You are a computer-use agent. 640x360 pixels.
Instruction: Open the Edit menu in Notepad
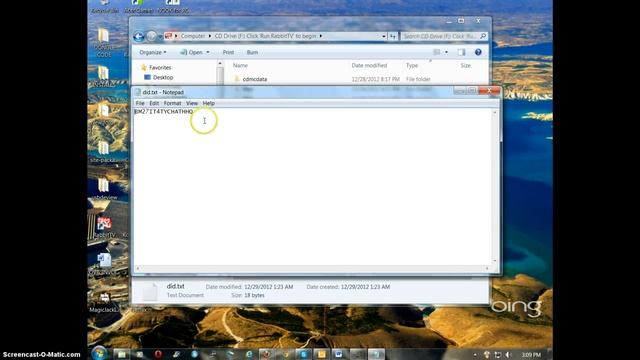154,103
